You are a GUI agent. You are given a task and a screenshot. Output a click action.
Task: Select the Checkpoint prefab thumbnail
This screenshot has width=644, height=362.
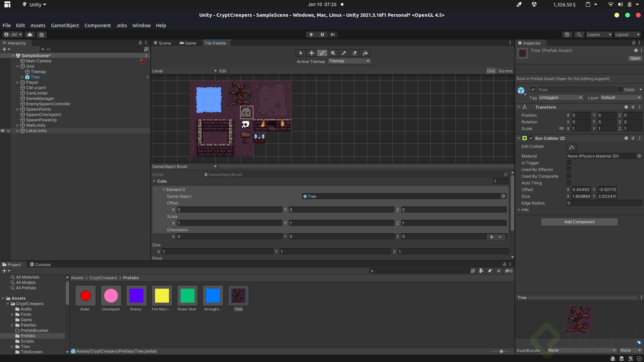111,296
